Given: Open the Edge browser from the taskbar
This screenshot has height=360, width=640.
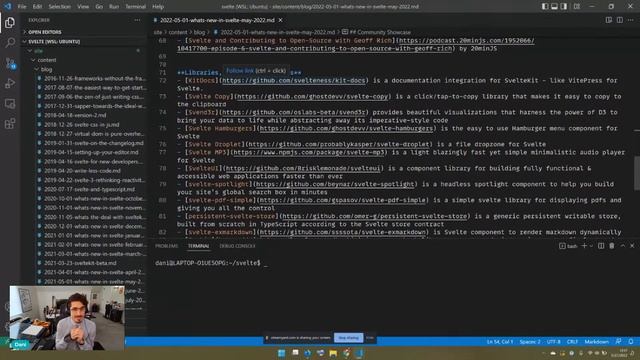Looking at the screenshot, I should tap(307, 353).
